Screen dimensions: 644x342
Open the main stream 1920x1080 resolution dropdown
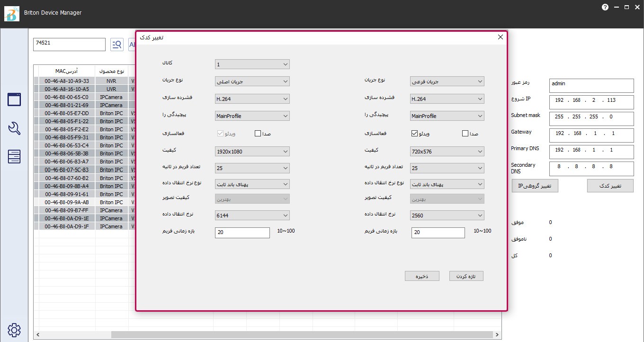(x=252, y=152)
